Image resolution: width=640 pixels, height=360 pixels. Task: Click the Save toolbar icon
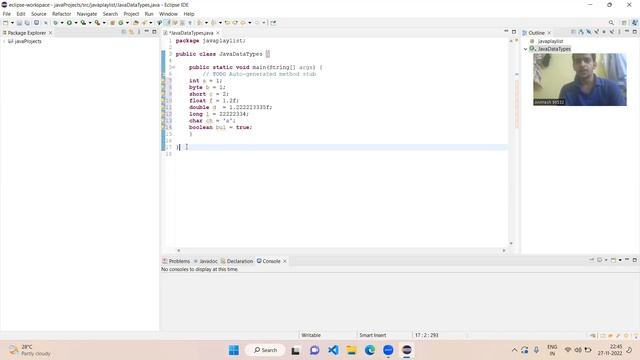point(19,23)
